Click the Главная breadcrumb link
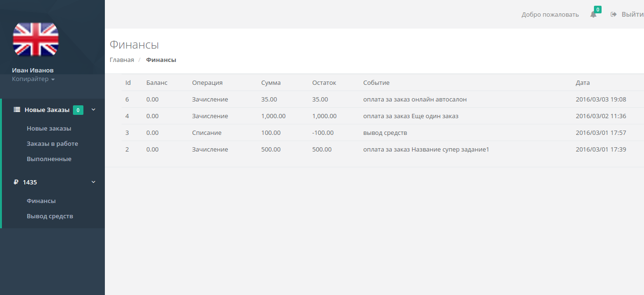Image resolution: width=644 pixels, height=295 pixels. (x=122, y=60)
